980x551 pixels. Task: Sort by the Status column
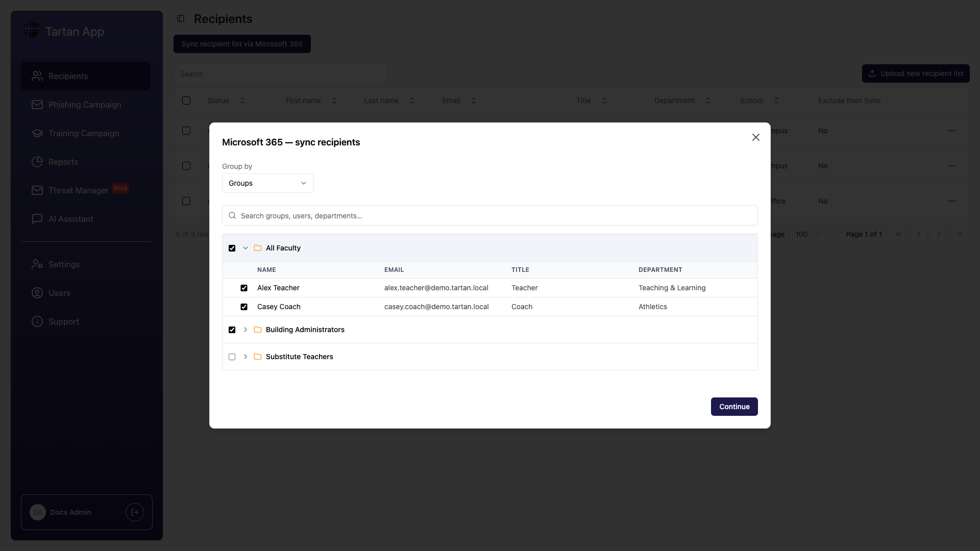(227, 101)
